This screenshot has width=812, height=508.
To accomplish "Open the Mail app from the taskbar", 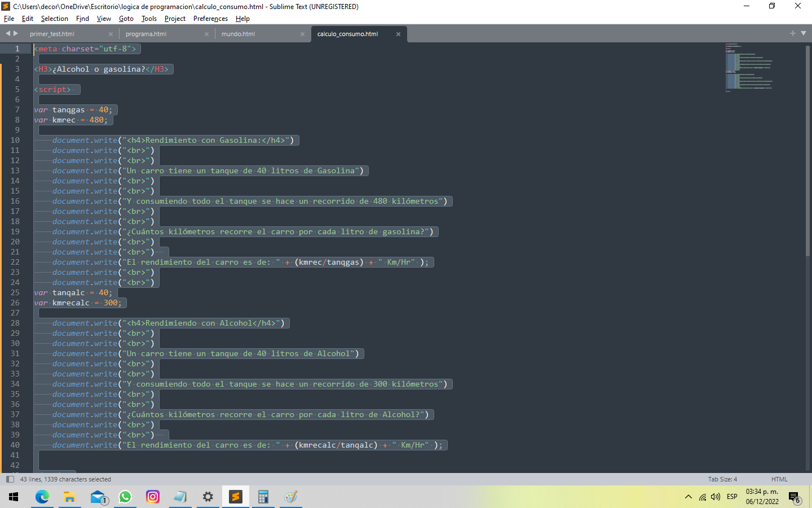I will click(98, 497).
